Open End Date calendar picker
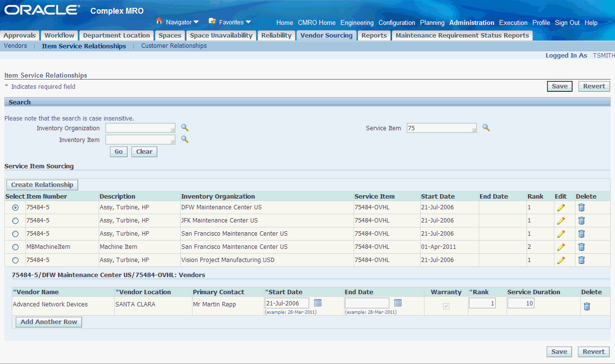615x364 pixels. 398,303
